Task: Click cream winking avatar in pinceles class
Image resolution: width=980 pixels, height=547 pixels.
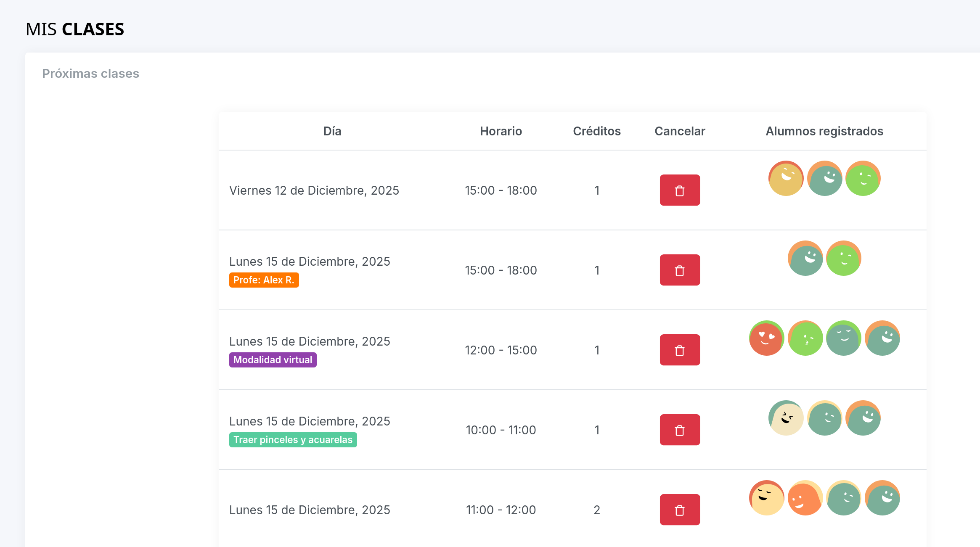Action: pyautogui.click(x=786, y=418)
